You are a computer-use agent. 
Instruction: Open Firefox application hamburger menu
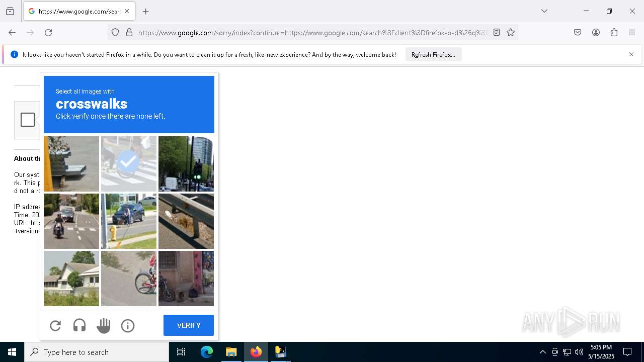tap(632, 32)
